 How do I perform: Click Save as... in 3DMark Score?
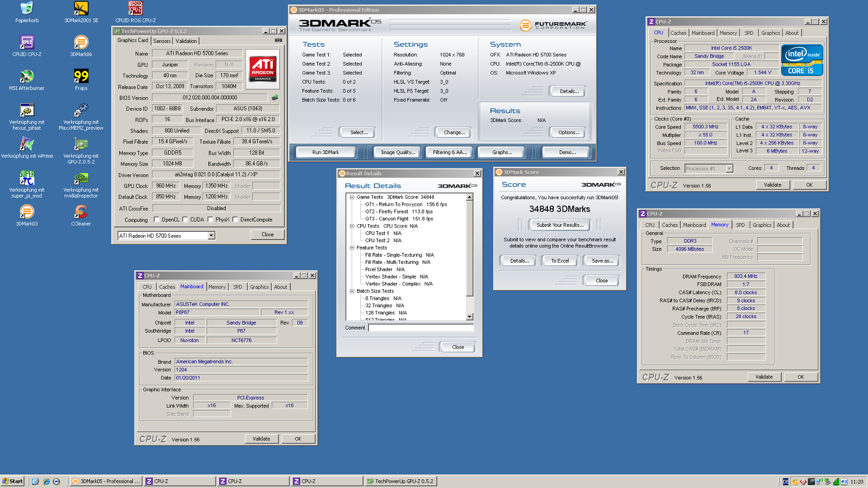[602, 261]
